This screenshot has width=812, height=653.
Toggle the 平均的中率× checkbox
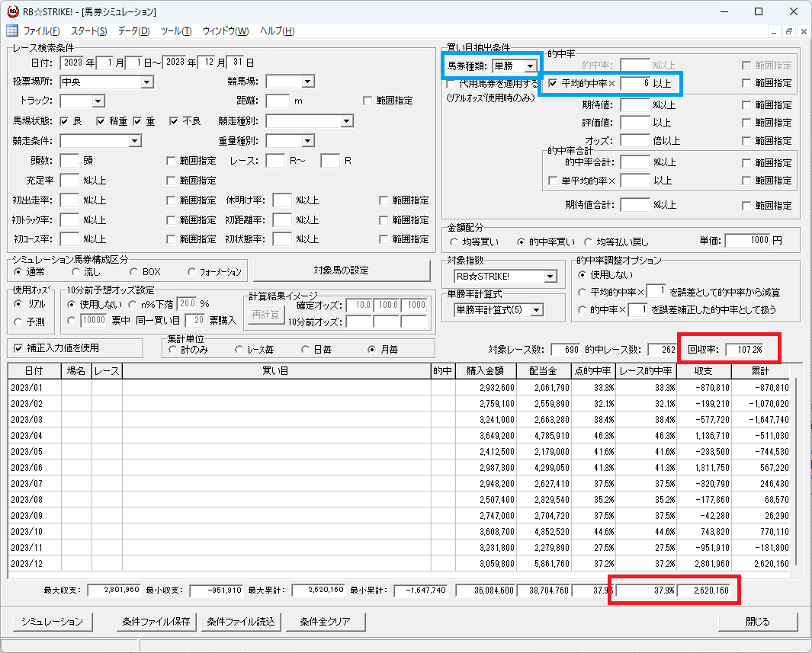click(553, 83)
